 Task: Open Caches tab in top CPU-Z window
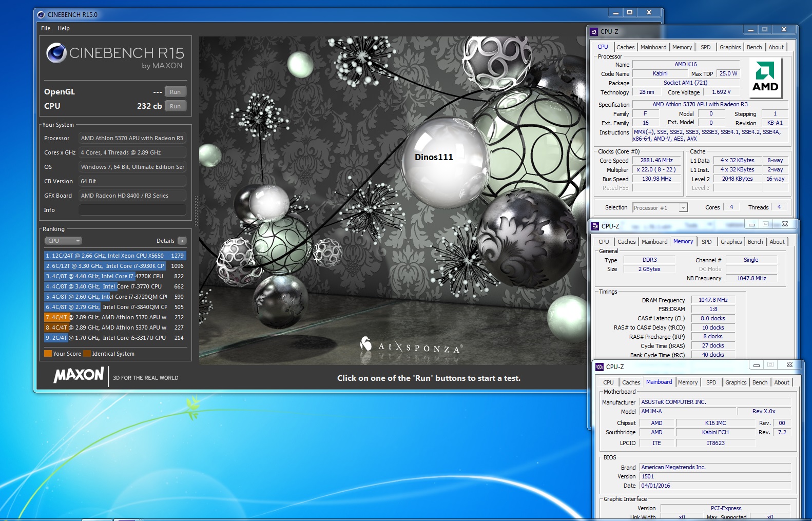(625, 47)
